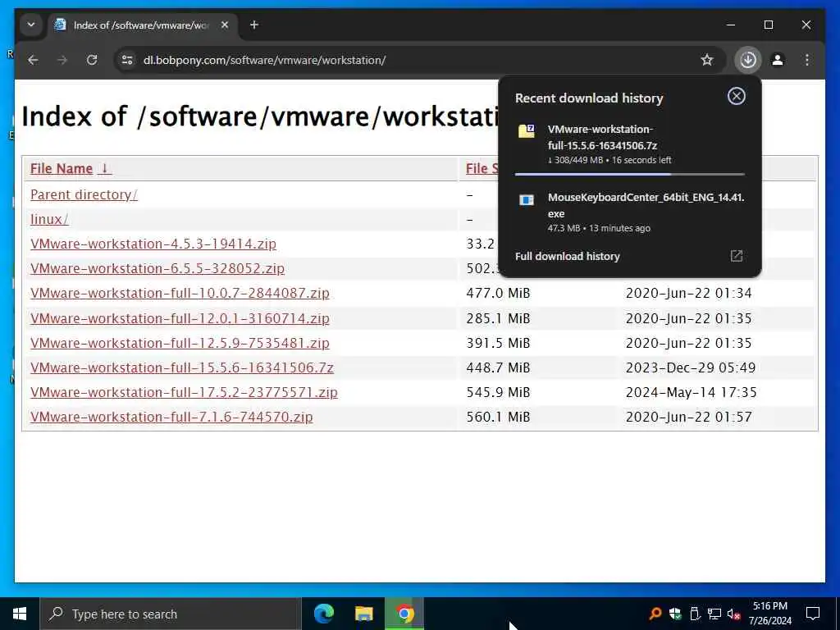Click the safely remove hardware tray icon
Image resolution: width=840 pixels, height=630 pixels.
pos(695,614)
